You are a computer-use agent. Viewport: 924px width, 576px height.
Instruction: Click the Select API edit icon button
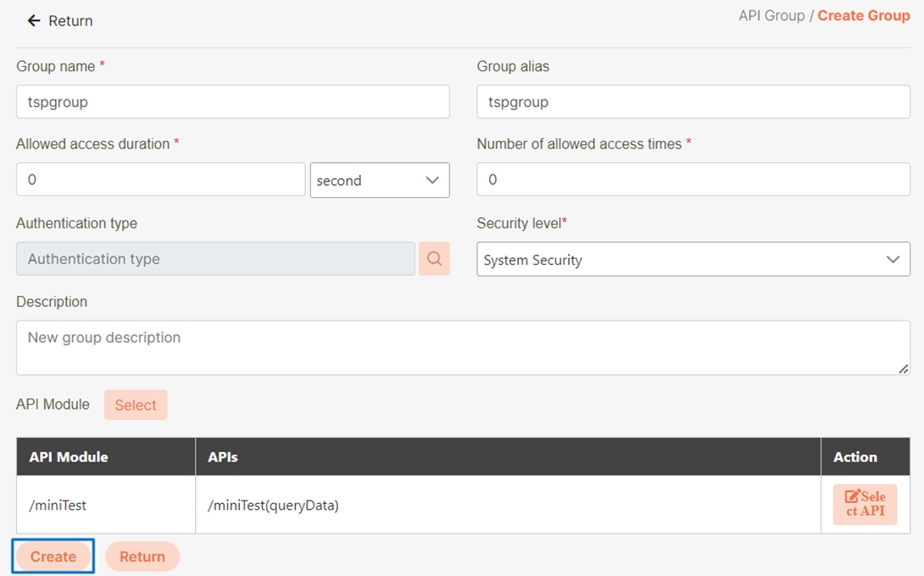point(865,504)
